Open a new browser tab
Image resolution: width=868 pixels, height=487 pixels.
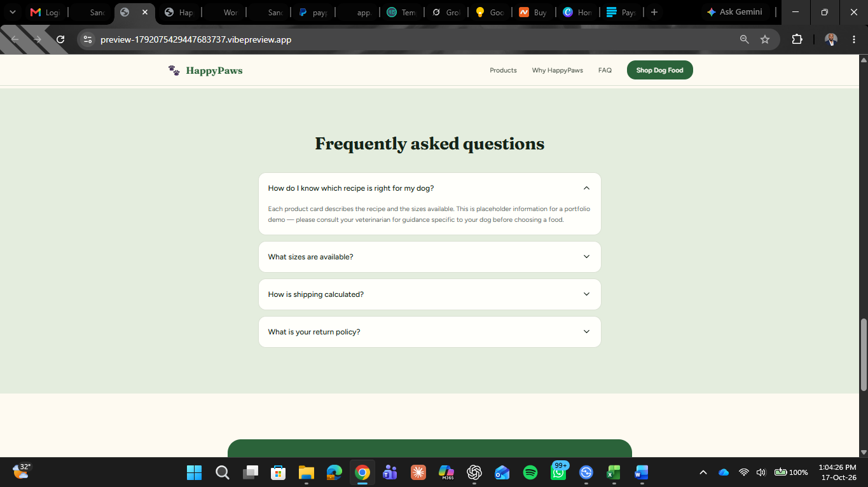pyautogui.click(x=654, y=12)
